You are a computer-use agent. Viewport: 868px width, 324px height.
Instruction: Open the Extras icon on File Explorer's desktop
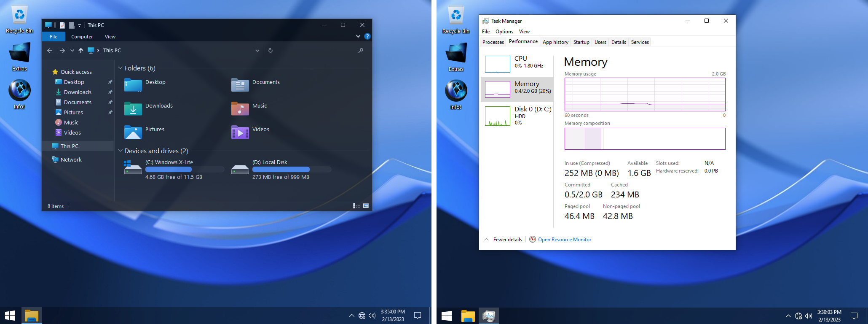click(x=19, y=57)
